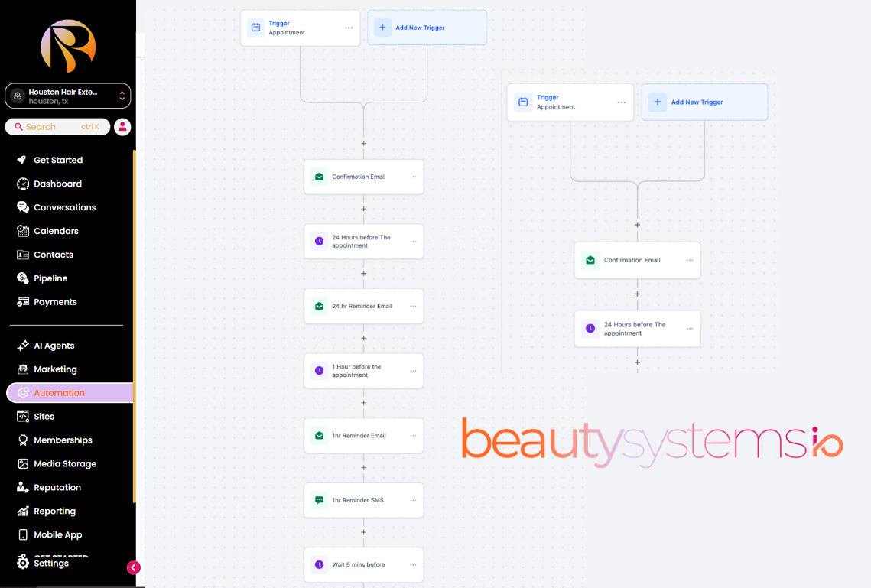Open the Reputation icon in sidebar
This screenshot has width=871, height=588.
pyautogui.click(x=23, y=487)
